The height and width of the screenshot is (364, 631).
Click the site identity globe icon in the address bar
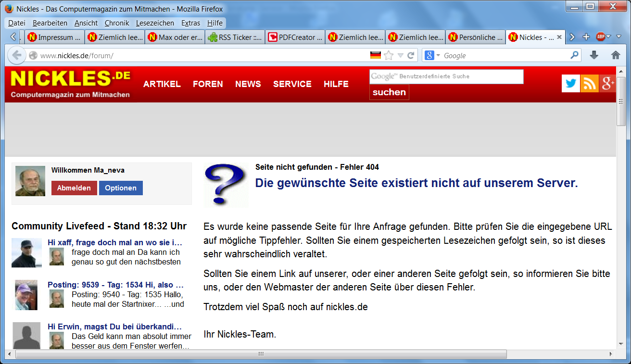(33, 55)
